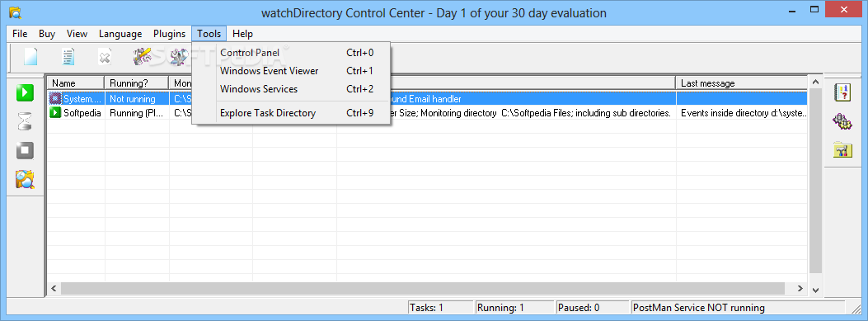
Task: Open the help book icon on right panel
Action: (x=842, y=92)
